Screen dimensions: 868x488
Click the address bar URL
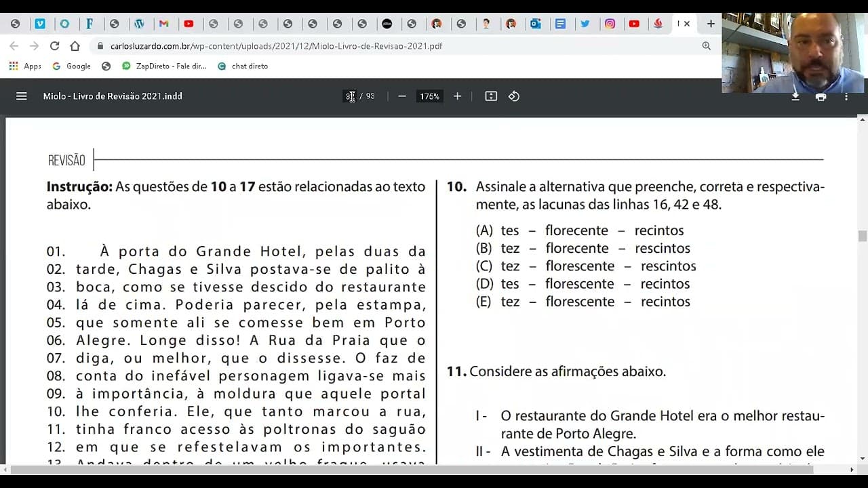[x=276, y=46]
